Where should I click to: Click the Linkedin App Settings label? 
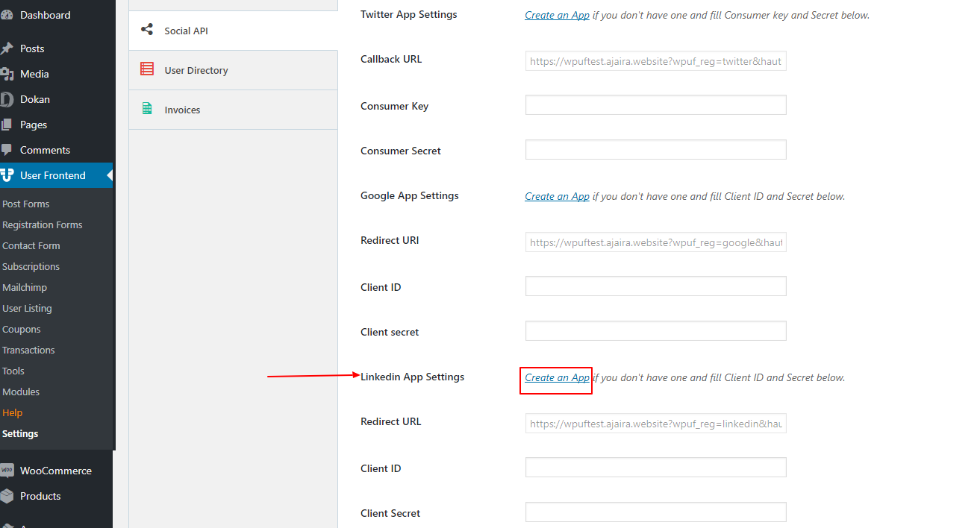(x=412, y=377)
